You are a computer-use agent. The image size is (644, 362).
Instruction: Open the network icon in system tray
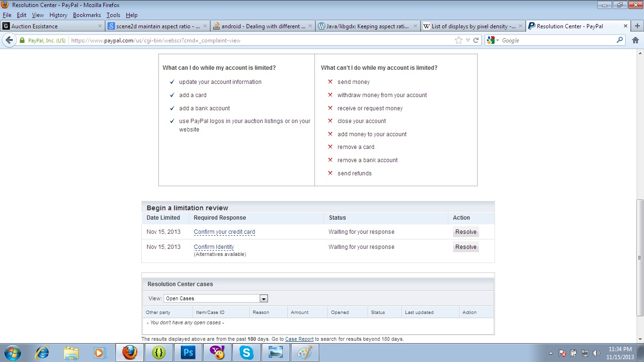click(x=585, y=353)
